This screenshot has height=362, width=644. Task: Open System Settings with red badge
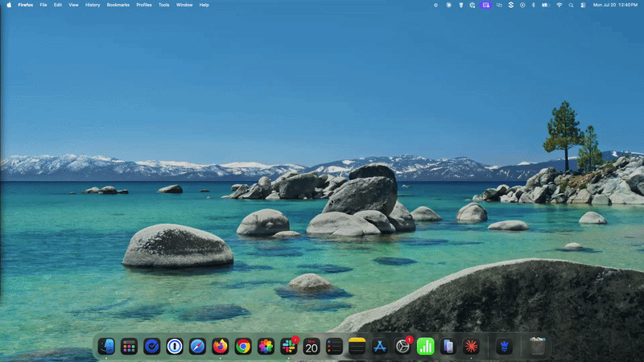(402, 347)
